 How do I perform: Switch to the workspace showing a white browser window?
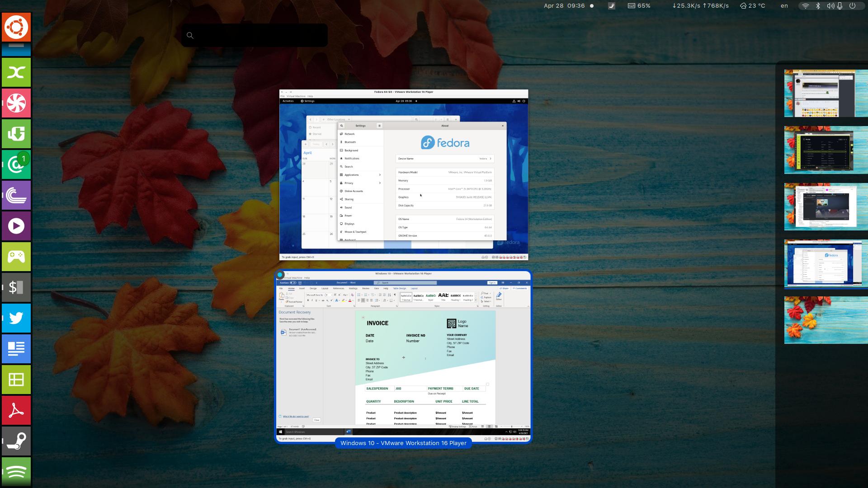click(826, 206)
